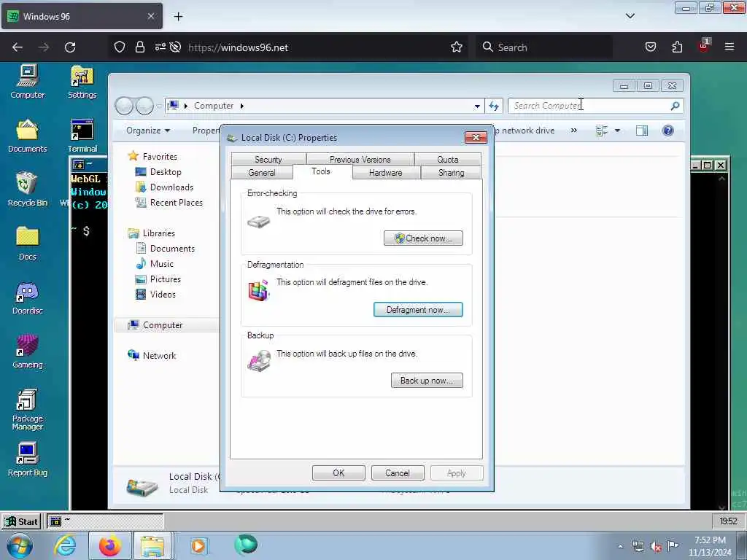Expand the toolbar overflow chevron
Viewport: 747px width, 560px height.
[573, 131]
